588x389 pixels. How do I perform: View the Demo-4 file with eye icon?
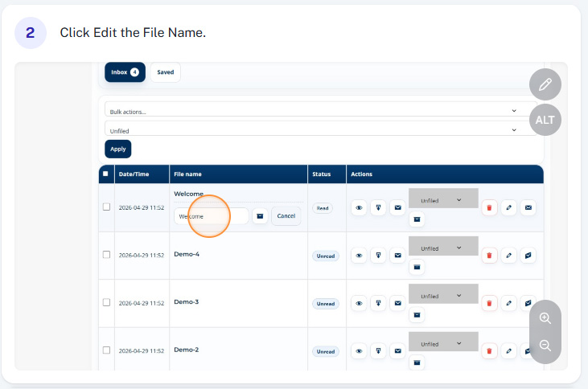point(359,256)
